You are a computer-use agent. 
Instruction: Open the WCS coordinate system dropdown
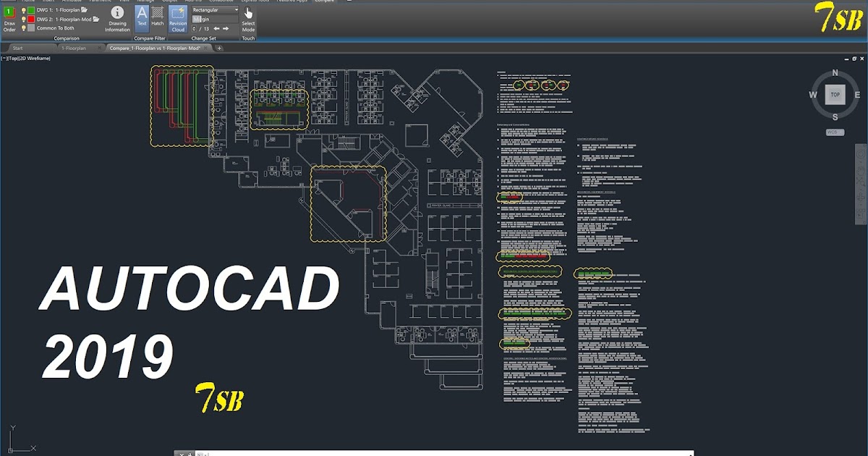click(835, 132)
